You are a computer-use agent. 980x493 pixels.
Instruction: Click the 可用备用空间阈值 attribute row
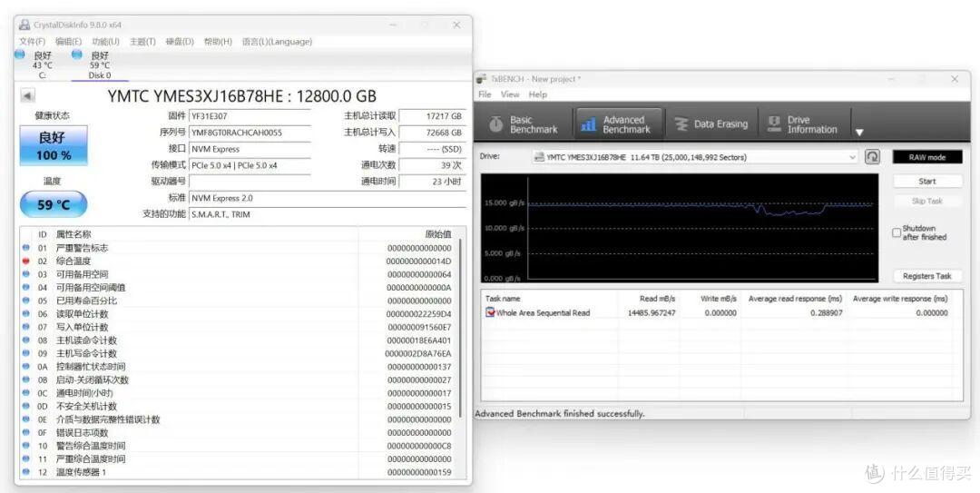click(239, 287)
